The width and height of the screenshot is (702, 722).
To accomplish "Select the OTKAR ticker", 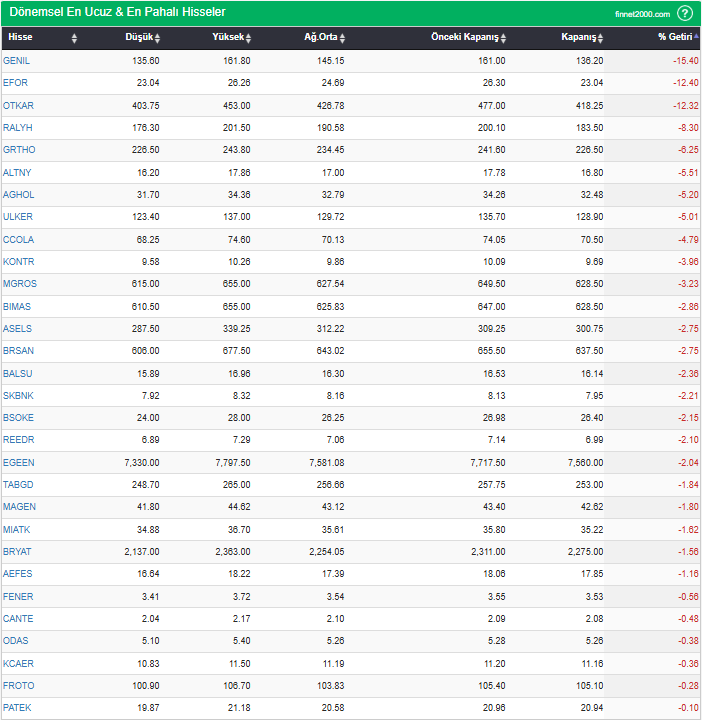I will click(x=18, y=105).
